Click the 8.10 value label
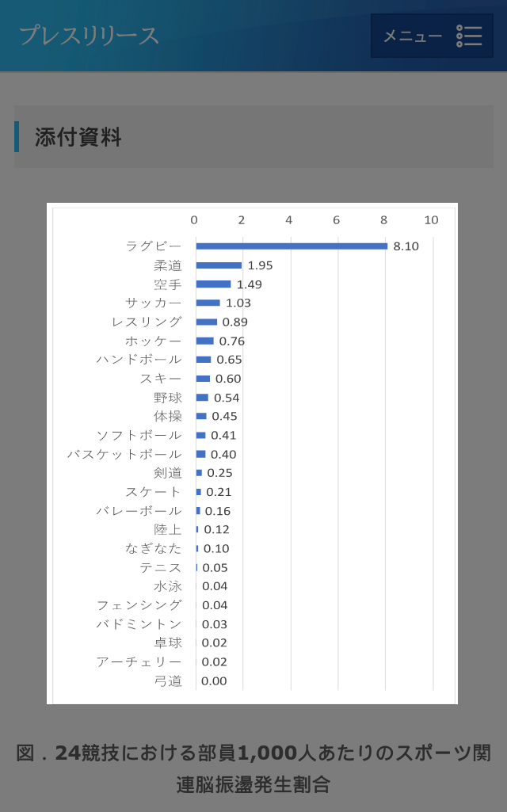The image size is (507, 812). (x=406, y=246)
